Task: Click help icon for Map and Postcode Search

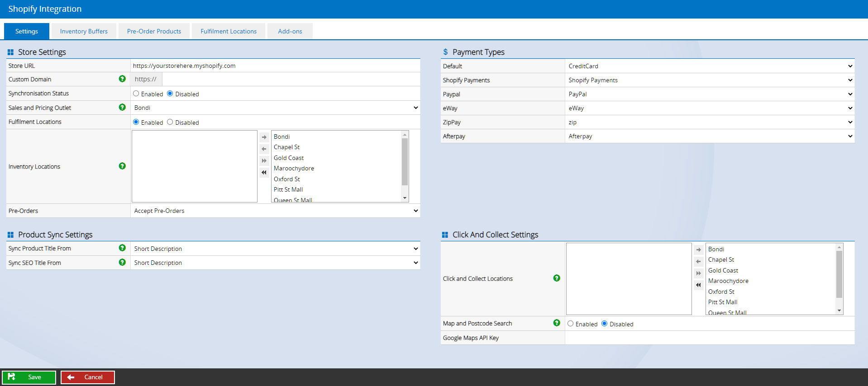Action: click(x=557, y=323)
